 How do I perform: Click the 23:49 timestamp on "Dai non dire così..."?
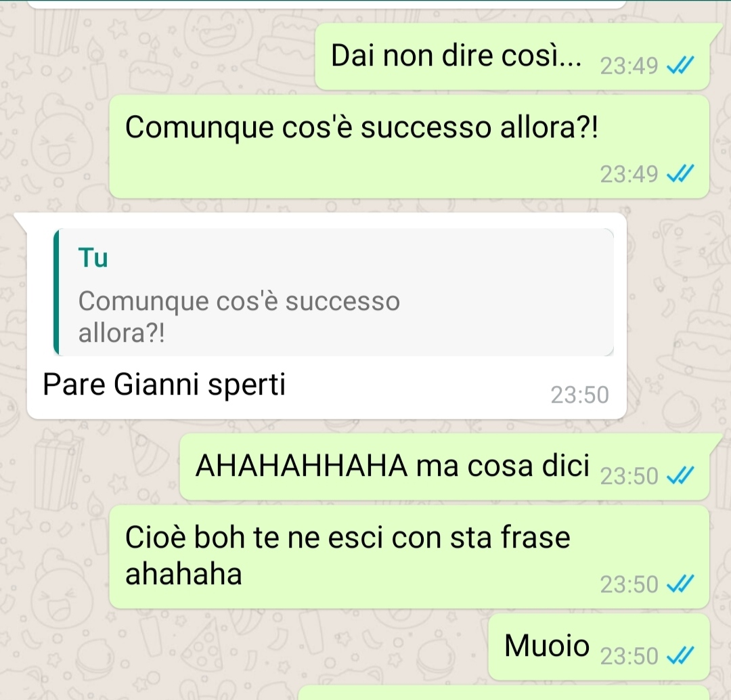point(629,66)
